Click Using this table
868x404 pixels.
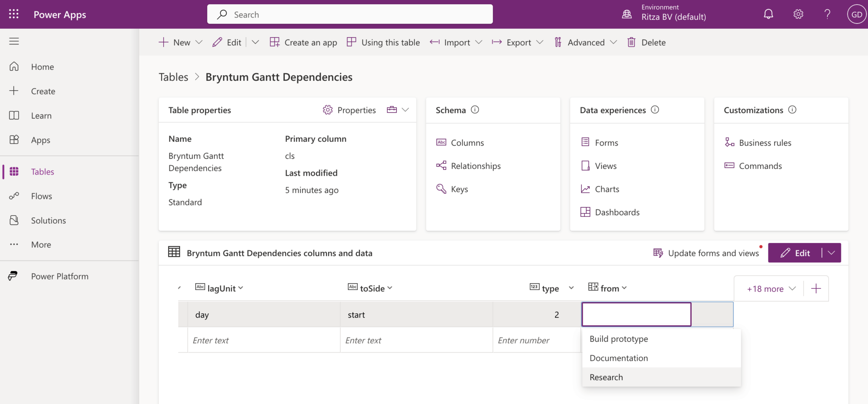383,42
